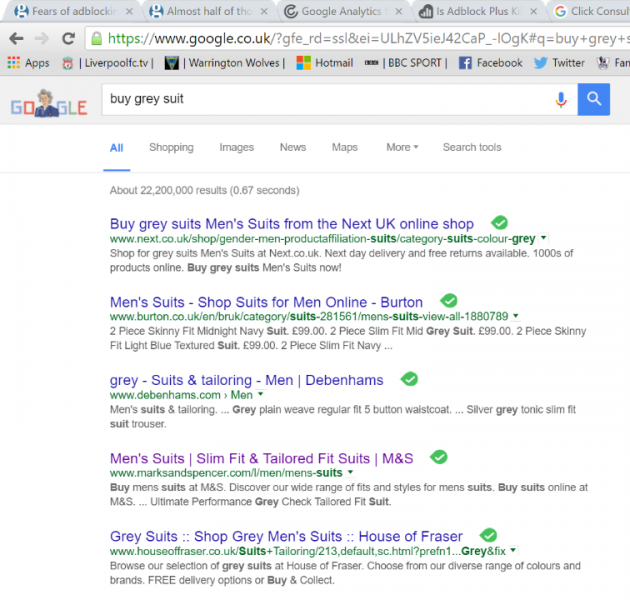Open the House of Fraser Grey Suits result
The image size is (630, 600).
click(286, 536)
